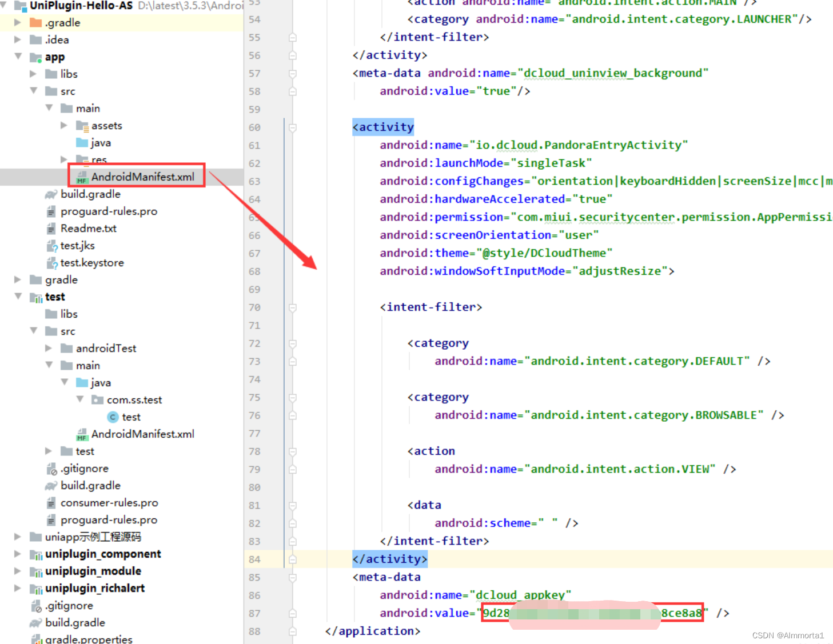Screen dimensions: 833x644
Task: Click the class icon of test
Action: click(x=113, y=417)
